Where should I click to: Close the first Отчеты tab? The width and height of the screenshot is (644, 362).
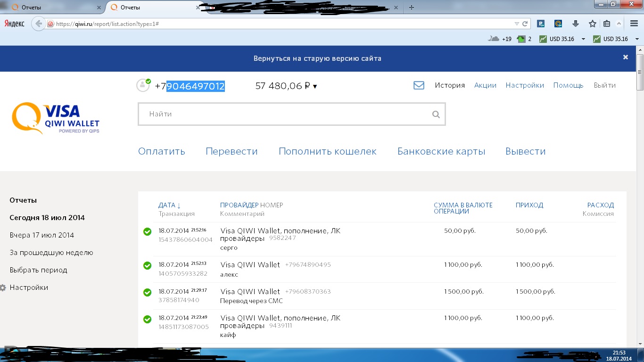(99, 8)
